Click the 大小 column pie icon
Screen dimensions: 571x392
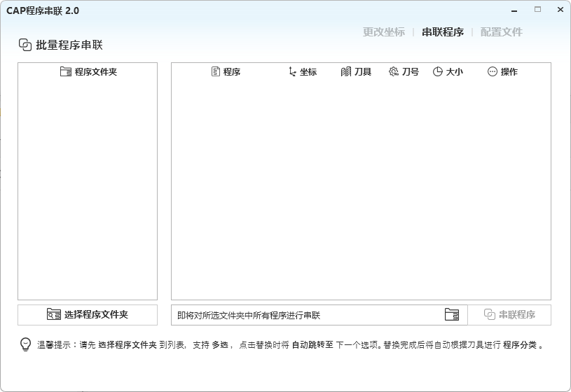point(437,71)
